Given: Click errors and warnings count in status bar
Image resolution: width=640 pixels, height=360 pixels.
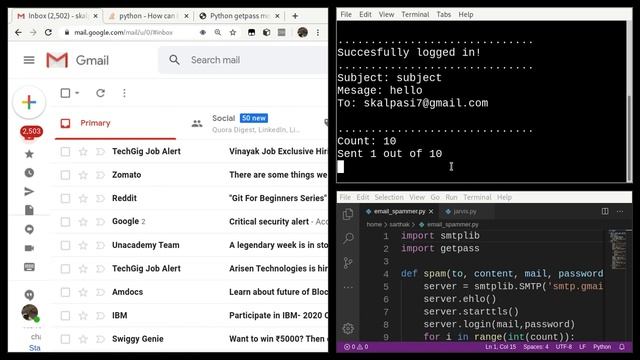Looking at the screenshot, I should coord(356,347).
